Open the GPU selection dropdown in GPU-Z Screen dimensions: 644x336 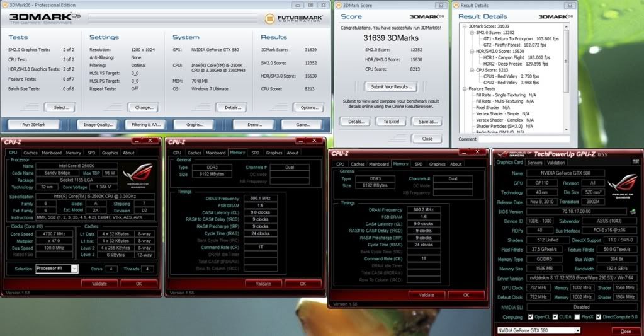[x=577, y=330]
